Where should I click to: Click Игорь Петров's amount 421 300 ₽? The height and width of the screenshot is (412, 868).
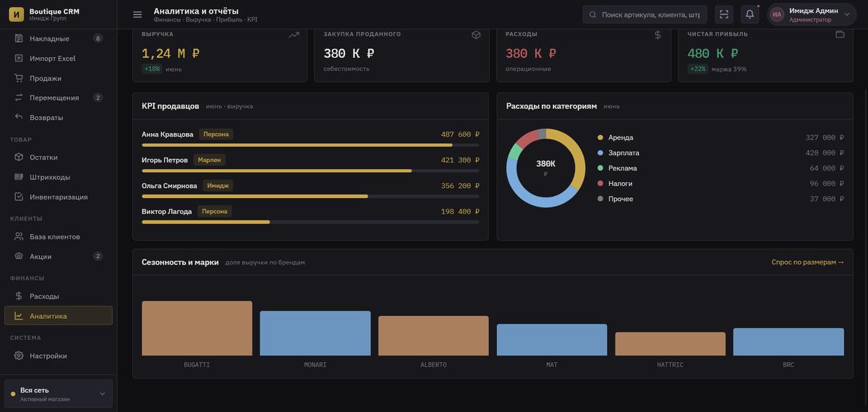tap(460, 160)
